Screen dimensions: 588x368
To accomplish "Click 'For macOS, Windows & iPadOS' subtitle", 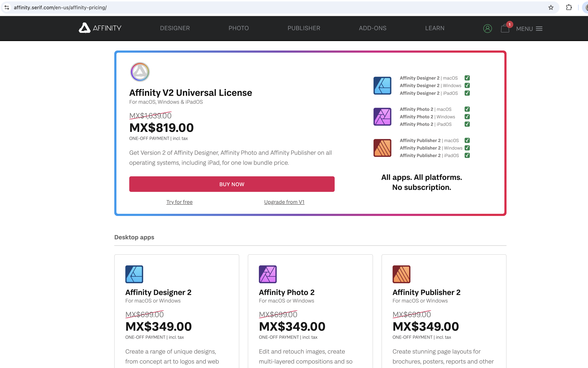I will coord(166,102).
